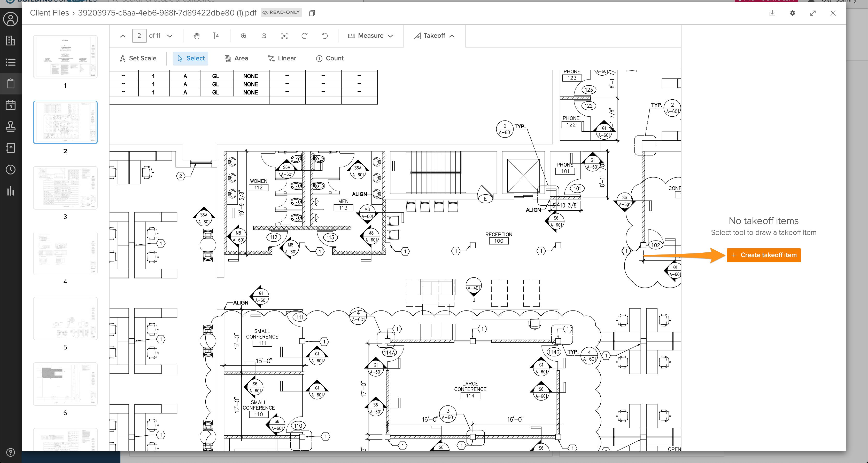Rotate the page counterclockwise

(324, 36)
